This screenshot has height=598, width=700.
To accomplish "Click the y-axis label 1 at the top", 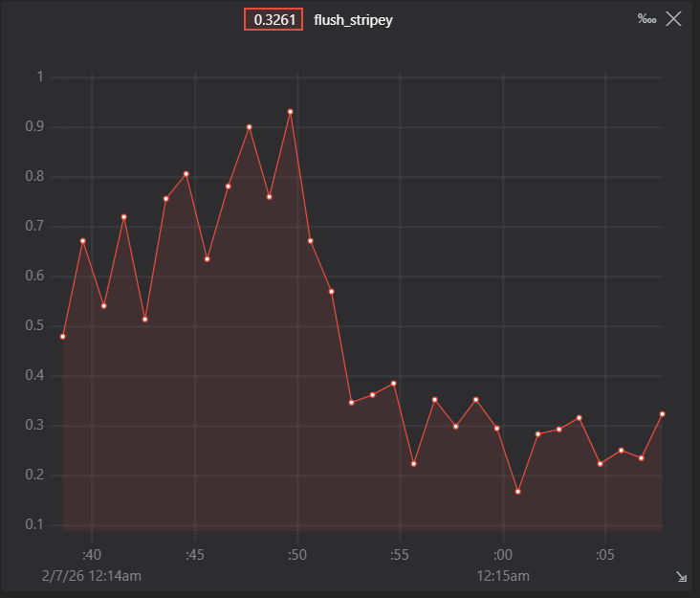I will pos(40,77).
